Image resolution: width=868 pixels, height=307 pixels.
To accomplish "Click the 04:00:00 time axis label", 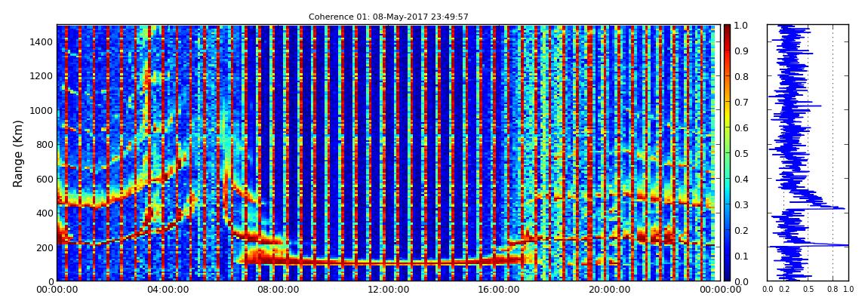I will 166,290.
